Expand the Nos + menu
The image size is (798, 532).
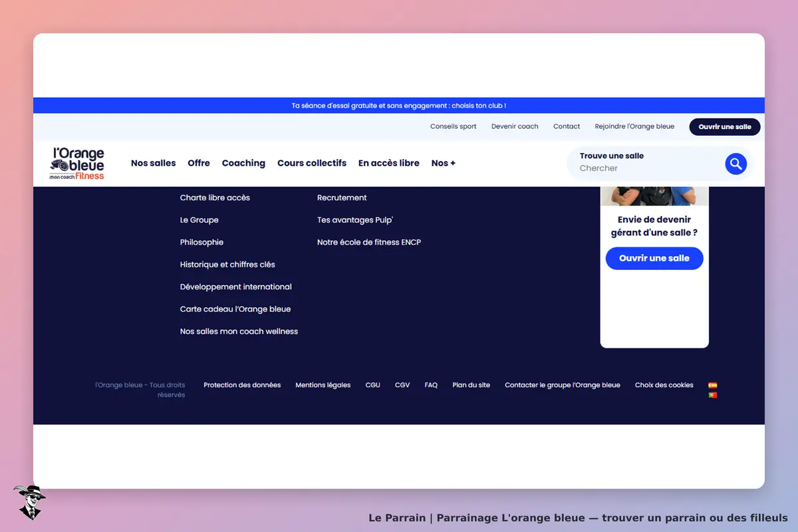point(444,163)
